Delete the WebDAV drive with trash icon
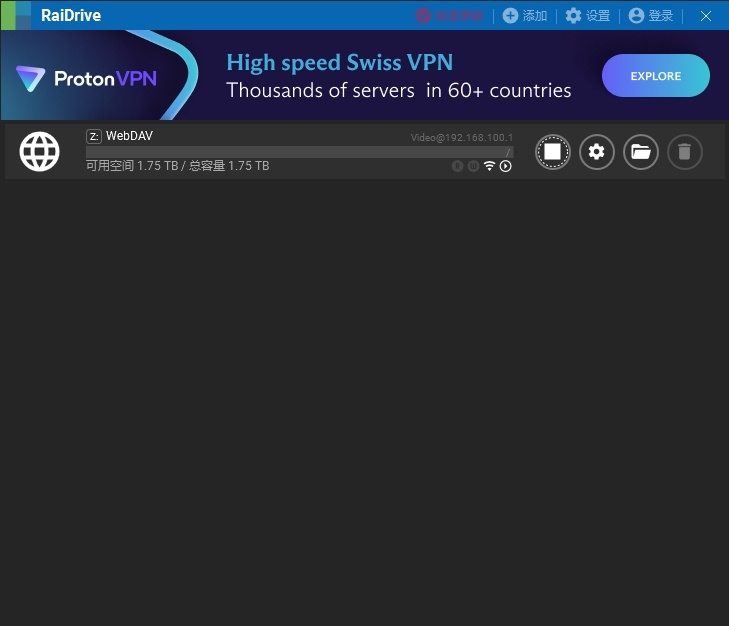The height and width of the screenshot is (626, 729). pyautogui.click(x=684, y=152)
